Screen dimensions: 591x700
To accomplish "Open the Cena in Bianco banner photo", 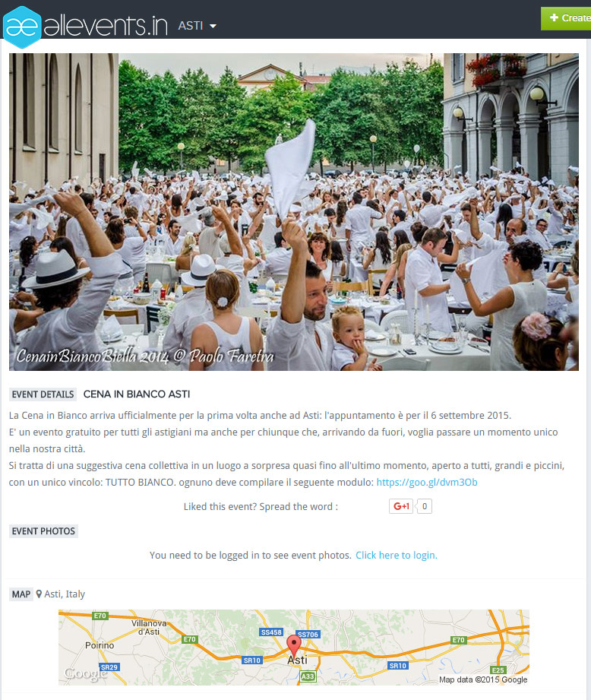I will pos(293,211).
